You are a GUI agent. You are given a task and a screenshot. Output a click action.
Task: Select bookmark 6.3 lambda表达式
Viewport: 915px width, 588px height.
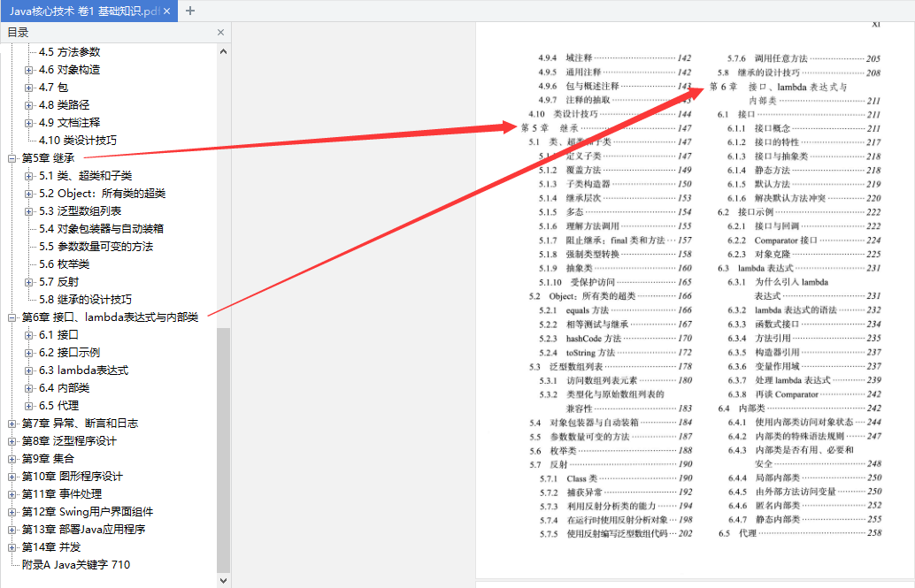click(83, 370)
